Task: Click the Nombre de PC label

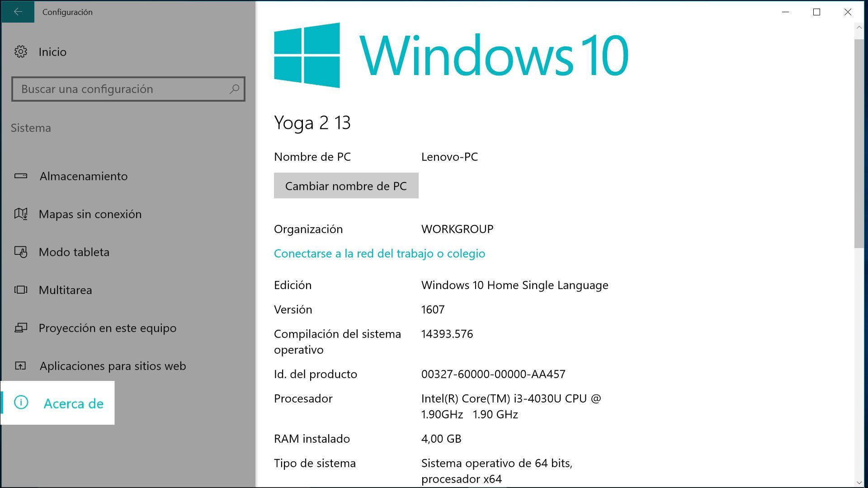Action: pos(312,157)
